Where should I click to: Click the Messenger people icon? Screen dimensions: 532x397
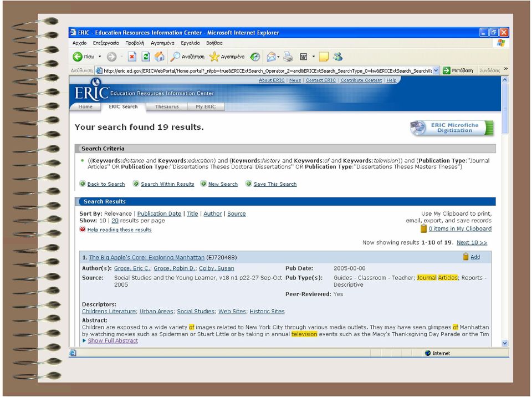pos(337,57)
